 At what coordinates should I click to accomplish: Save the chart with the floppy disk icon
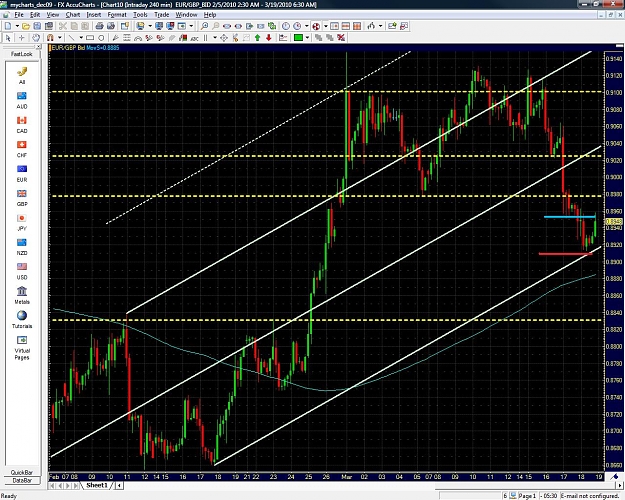click(37, 26)
